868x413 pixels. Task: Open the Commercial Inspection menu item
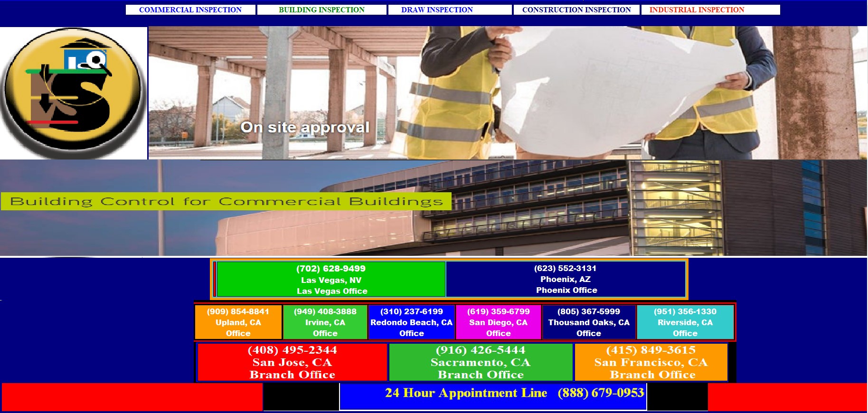point(190,10)
